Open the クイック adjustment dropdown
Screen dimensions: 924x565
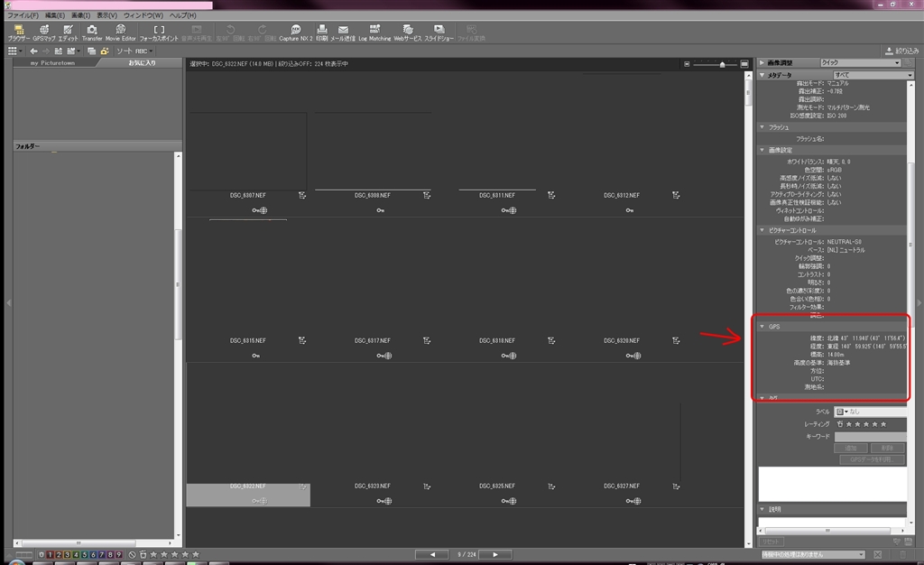tap(860, 62)
